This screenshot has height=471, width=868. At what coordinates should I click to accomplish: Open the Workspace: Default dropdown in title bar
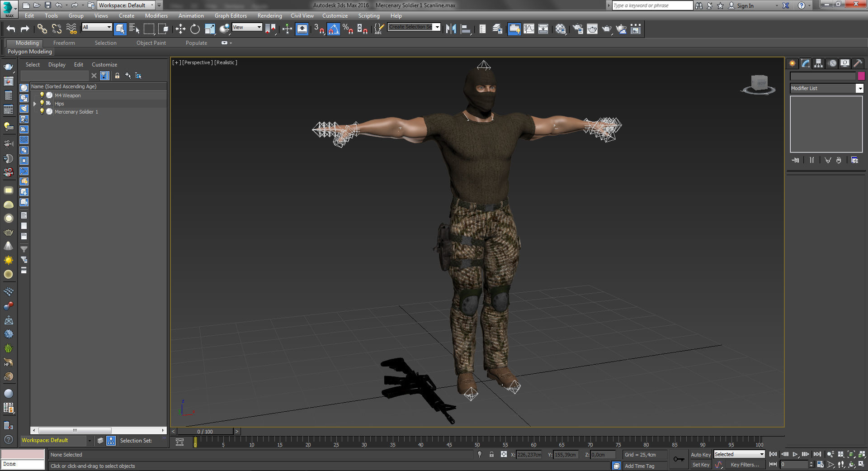click(126, 5)
